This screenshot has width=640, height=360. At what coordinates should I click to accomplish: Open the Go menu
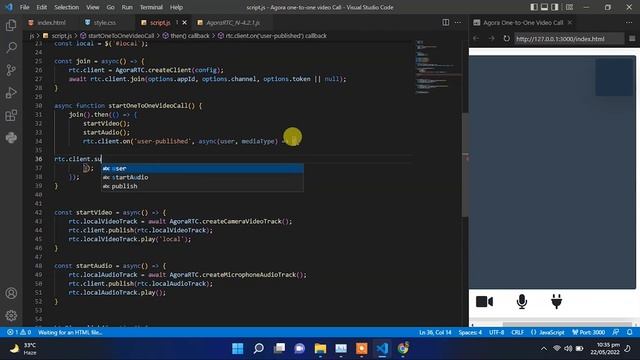coord(110,7)
